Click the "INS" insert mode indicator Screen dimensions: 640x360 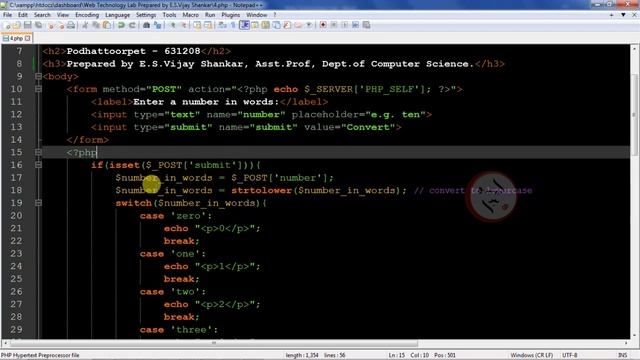click(622, 355)
